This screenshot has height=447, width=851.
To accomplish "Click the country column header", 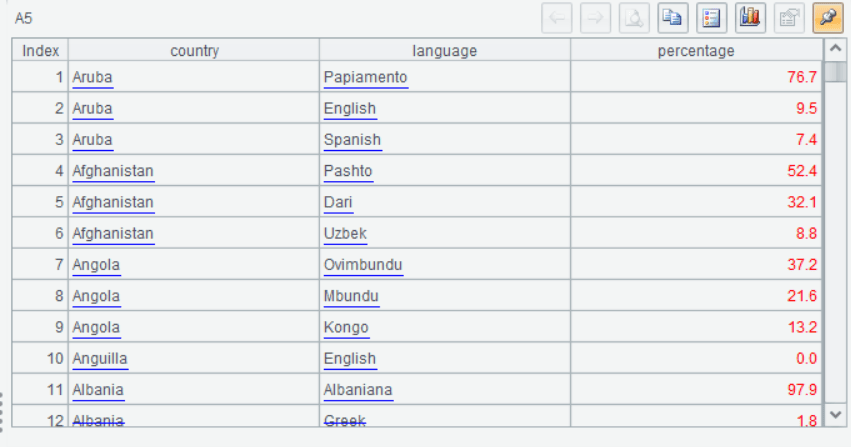I will click(x=194, y=50).
